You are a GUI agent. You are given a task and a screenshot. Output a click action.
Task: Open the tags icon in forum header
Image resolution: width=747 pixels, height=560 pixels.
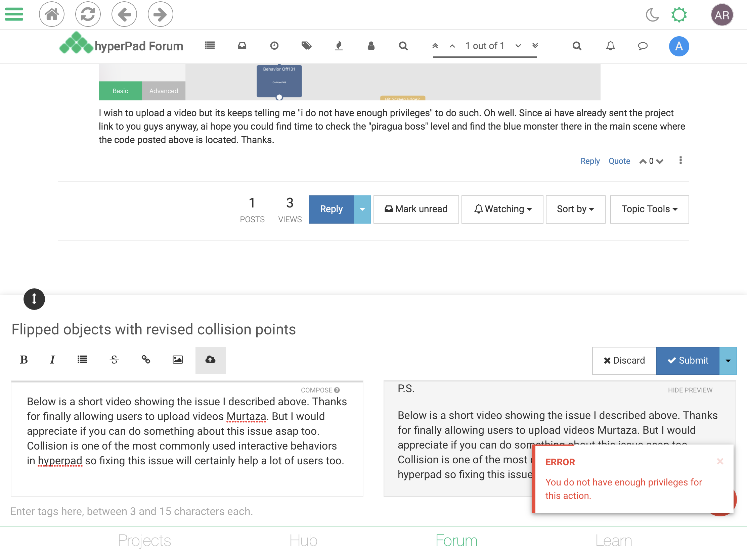(306, 46)
